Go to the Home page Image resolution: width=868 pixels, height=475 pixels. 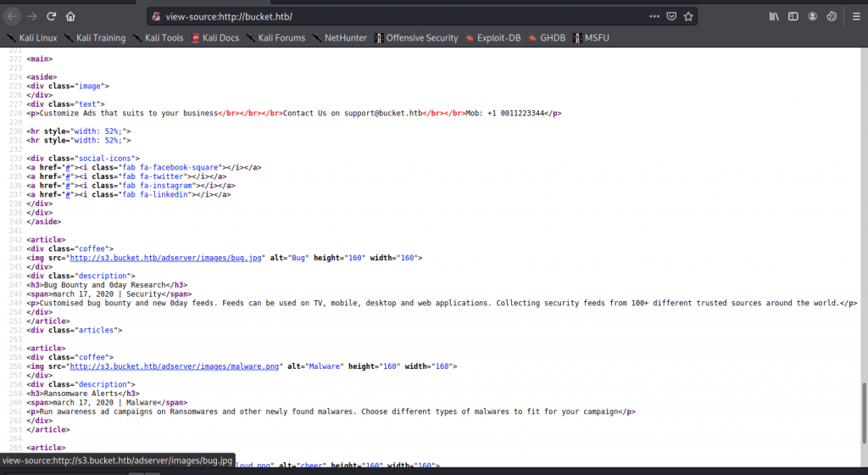click(x=70, y=16)
